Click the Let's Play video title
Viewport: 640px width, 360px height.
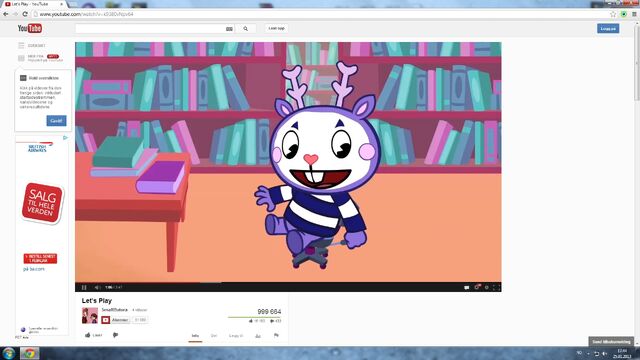97,300
